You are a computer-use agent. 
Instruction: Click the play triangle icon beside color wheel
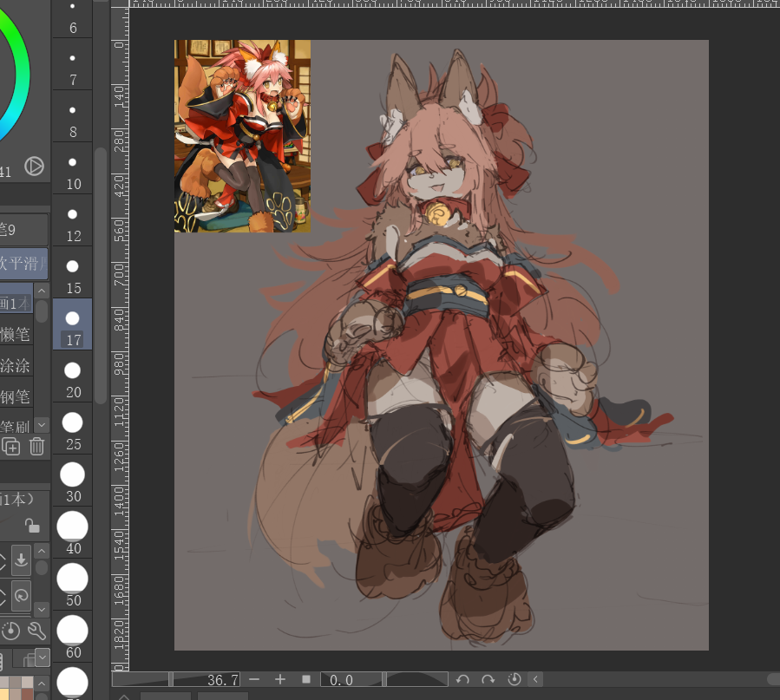(x=35, y=166)
